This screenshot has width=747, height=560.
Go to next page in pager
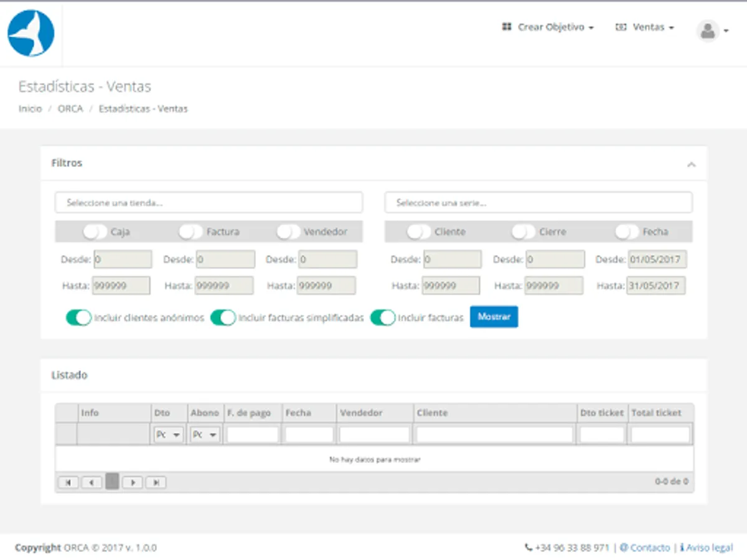pyautogui.click(x=133, y=482)
